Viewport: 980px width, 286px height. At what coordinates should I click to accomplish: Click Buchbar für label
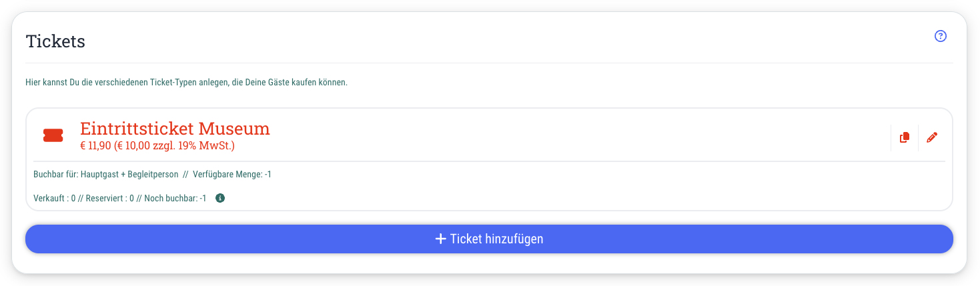coord(56,175)
